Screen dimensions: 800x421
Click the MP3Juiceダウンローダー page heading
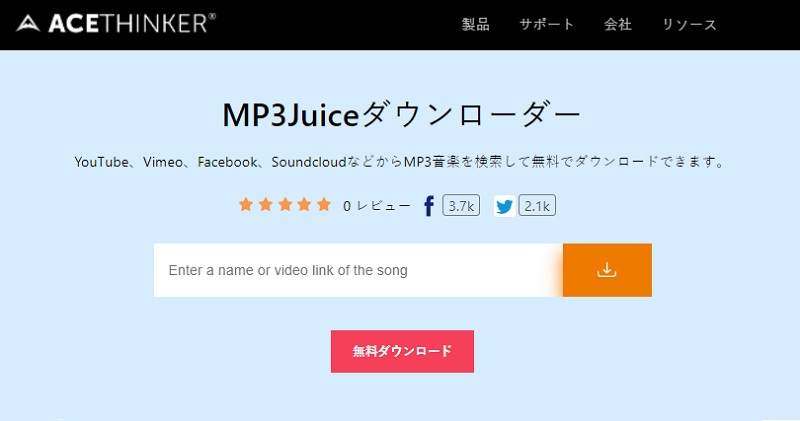coord(402,115)
